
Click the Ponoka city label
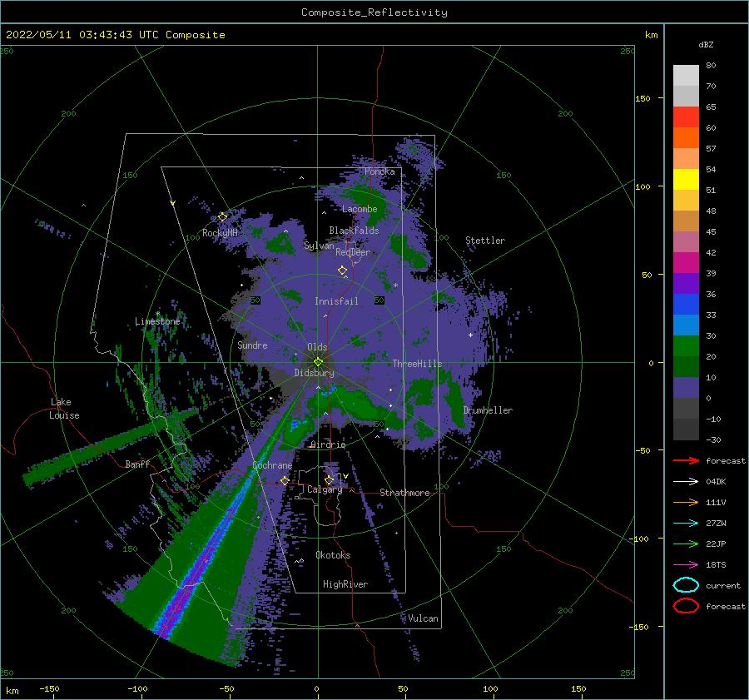[x=379, y=171]
